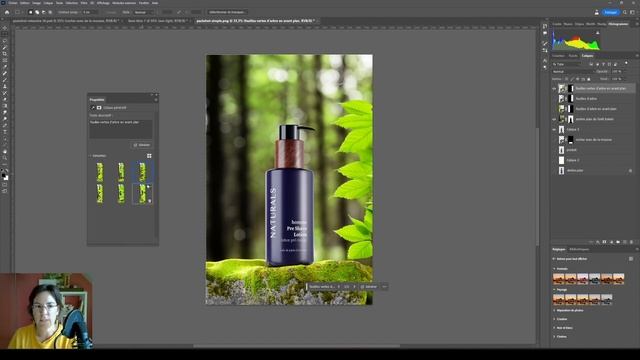
Task: Collapse the Paysage presets group
Action: (554, 289)
